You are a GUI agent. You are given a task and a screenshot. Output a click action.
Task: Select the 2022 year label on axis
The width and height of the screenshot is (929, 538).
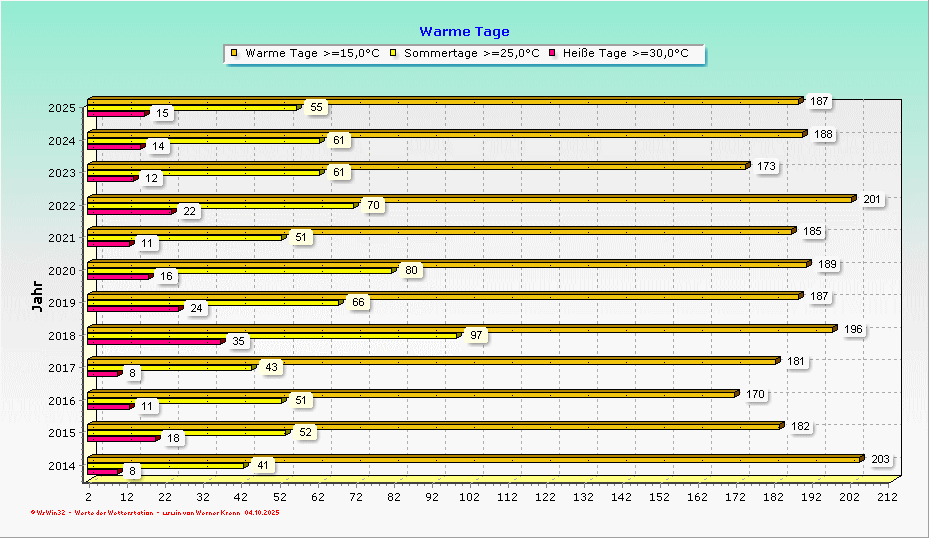[61, 206]
